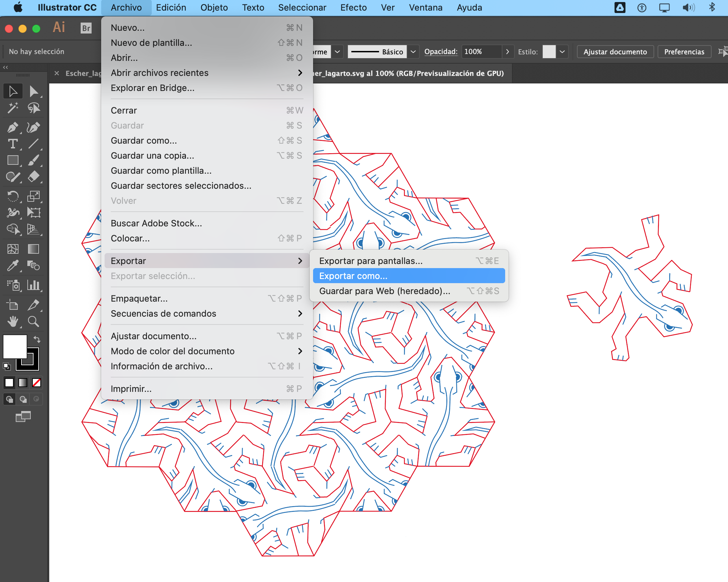
Task: Select the Paintbrush tool
Action: [33, 160]
